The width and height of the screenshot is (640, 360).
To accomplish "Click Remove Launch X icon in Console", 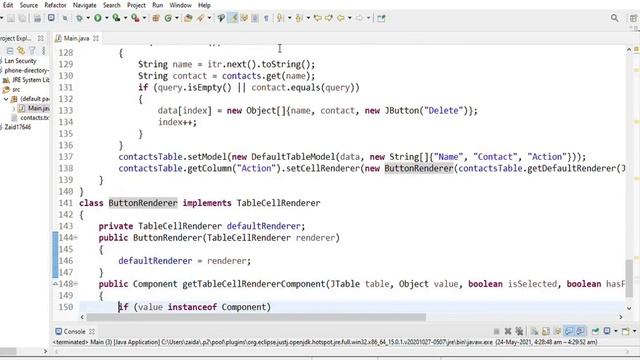I will click(508, 331).
